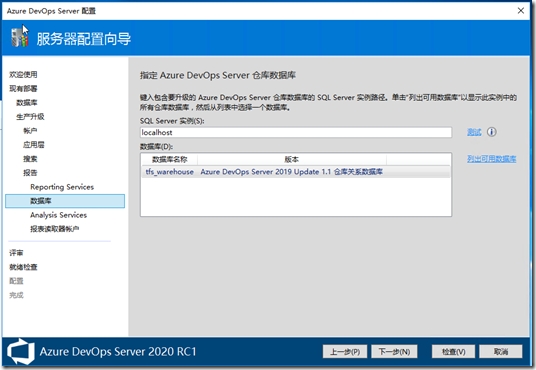
Task: Click the SQL Server instance field containing localhost
Action: tap(296, 132)
